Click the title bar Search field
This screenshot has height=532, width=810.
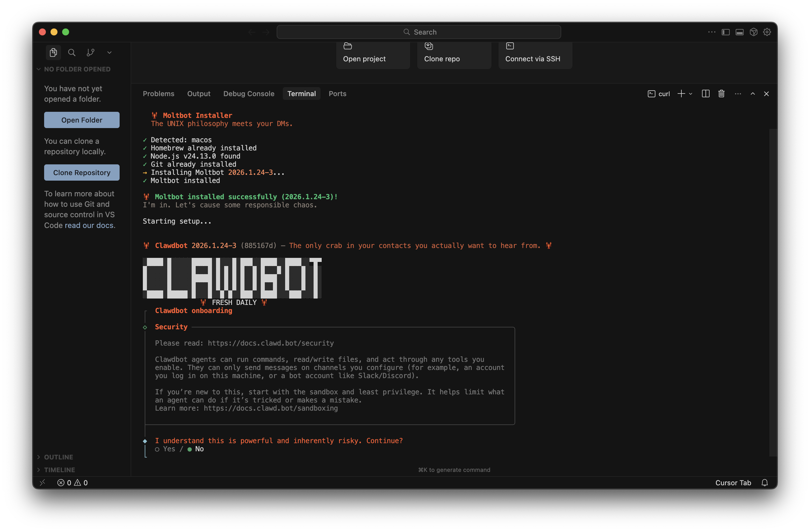coord(419,32)
